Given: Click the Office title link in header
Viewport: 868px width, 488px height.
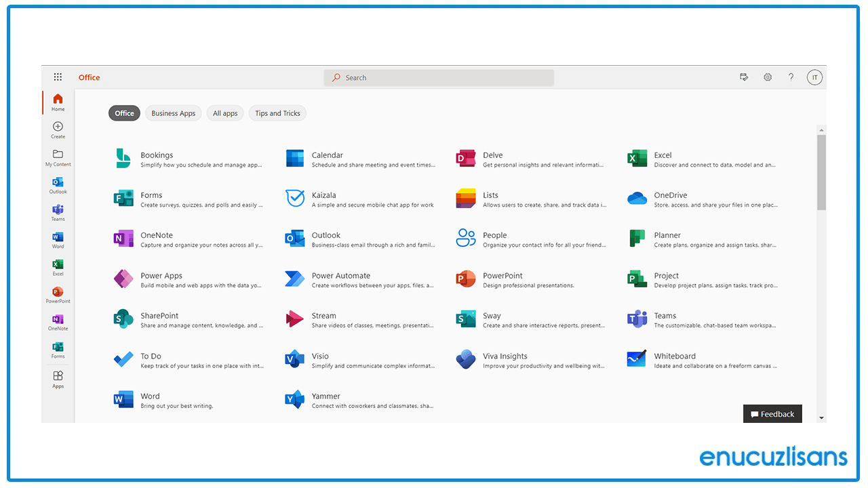Looking at the screenshot, I should tap(89, 77).
